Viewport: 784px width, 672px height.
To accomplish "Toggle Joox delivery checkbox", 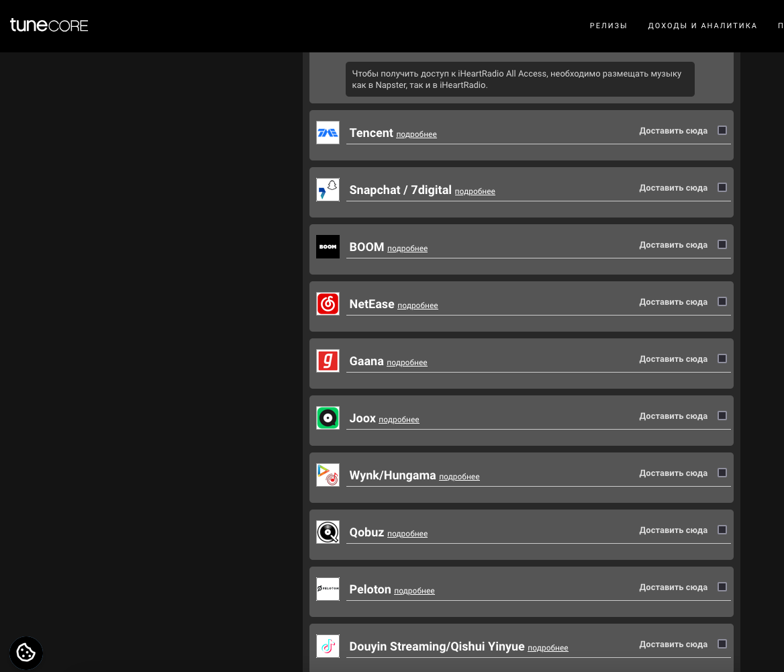I will (x=722, y=415).
